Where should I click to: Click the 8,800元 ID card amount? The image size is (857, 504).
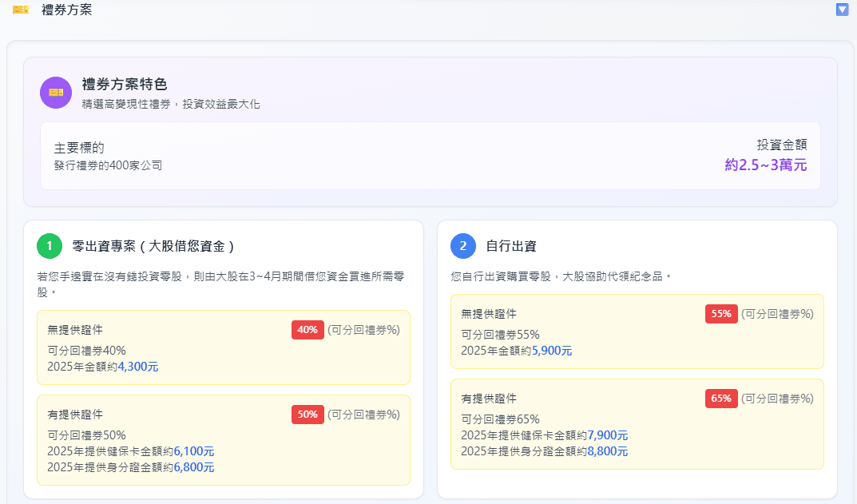coord(608,451)
